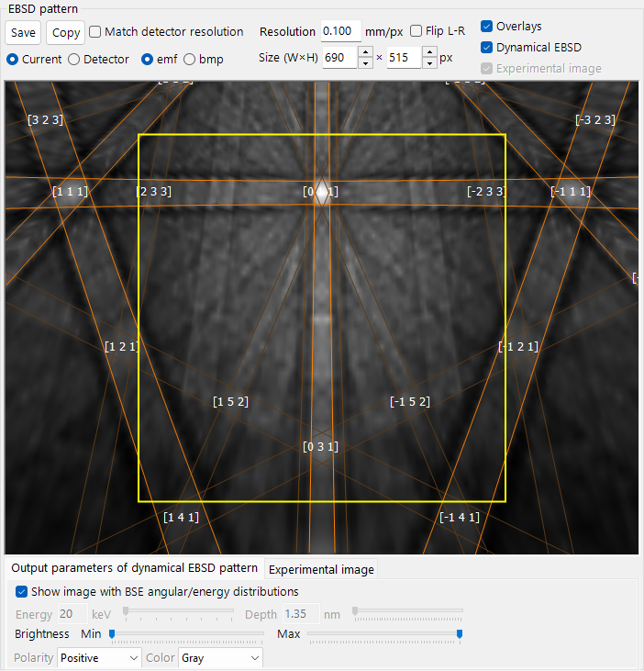Increase width with the up stepper arrow
The image size is (644, 671).
(365, 51)
